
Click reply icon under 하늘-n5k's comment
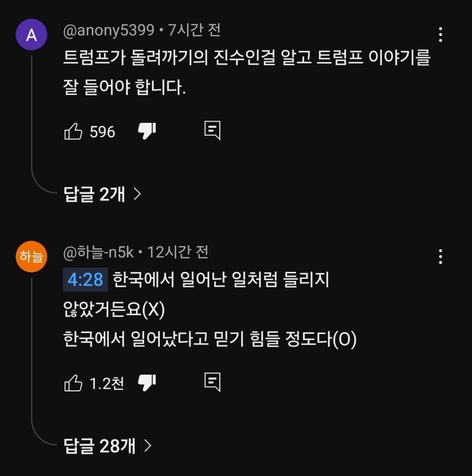(212, 382)
